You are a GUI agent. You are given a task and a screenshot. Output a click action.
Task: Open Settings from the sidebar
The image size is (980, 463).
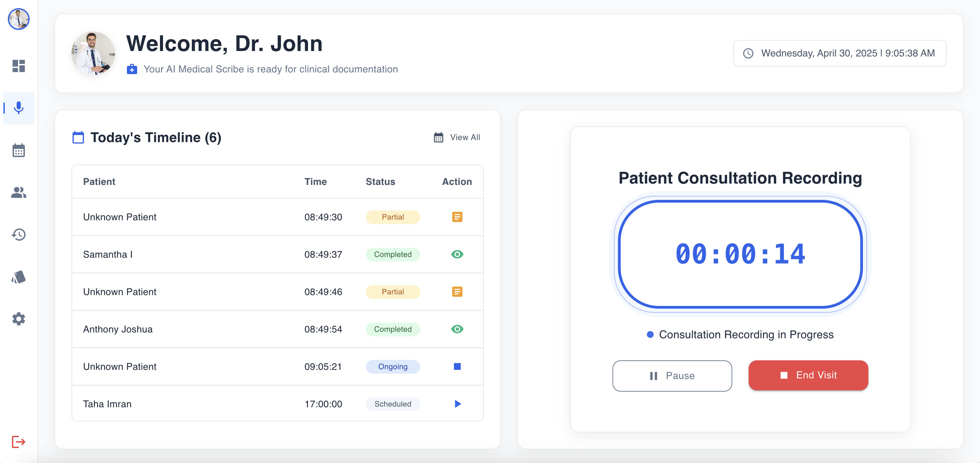coord(18,319)
